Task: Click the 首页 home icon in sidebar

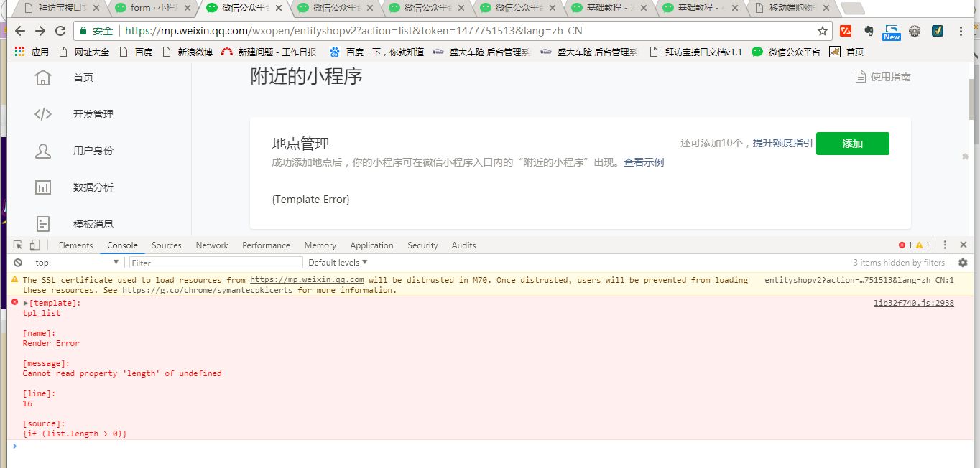Action: pos(43,78)
